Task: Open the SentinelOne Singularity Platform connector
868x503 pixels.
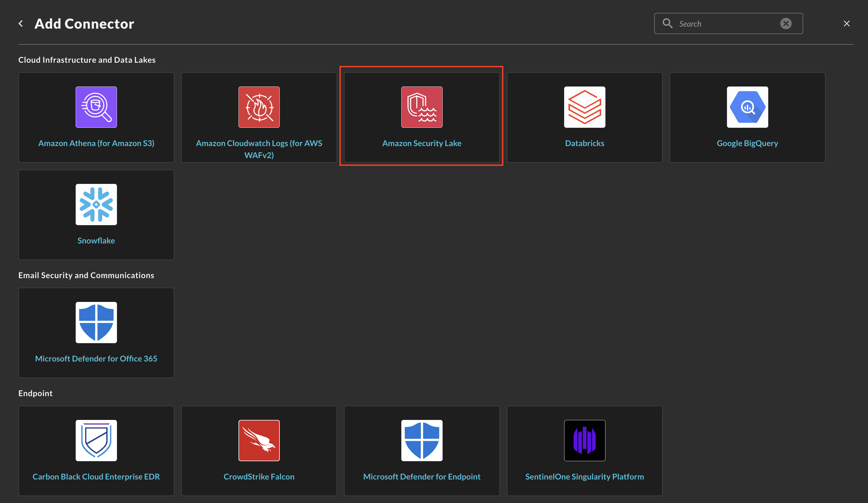Action: click(585, 450)
